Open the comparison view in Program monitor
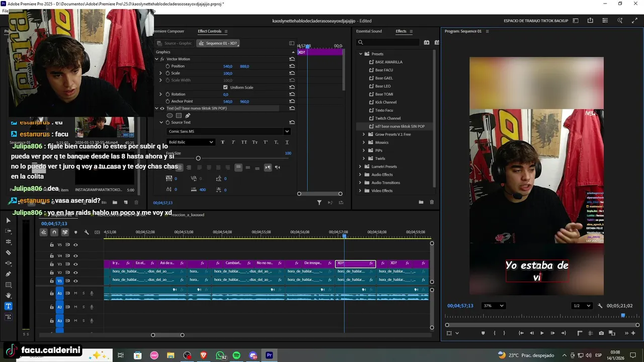644x362 pixels. pyautogui.click(x=612, y=333)
